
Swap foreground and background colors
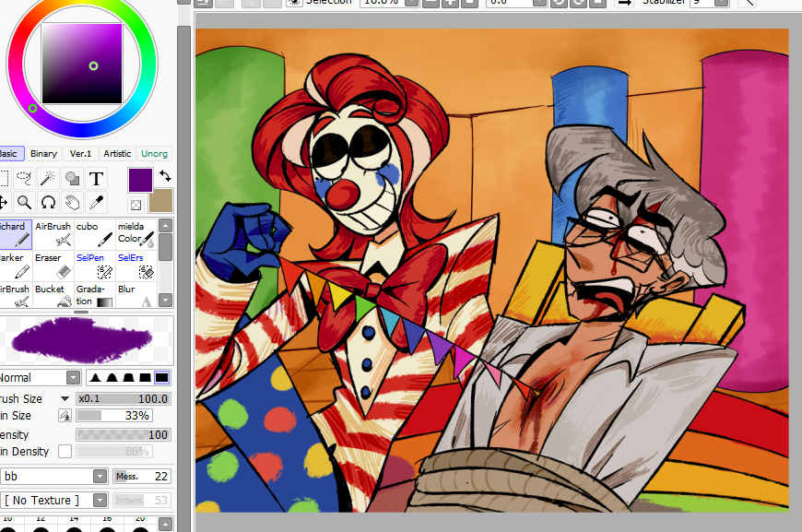click(165, 176)
